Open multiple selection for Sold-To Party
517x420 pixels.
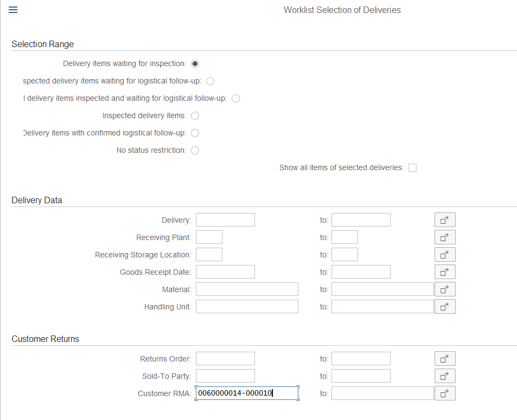coord(445,376)
